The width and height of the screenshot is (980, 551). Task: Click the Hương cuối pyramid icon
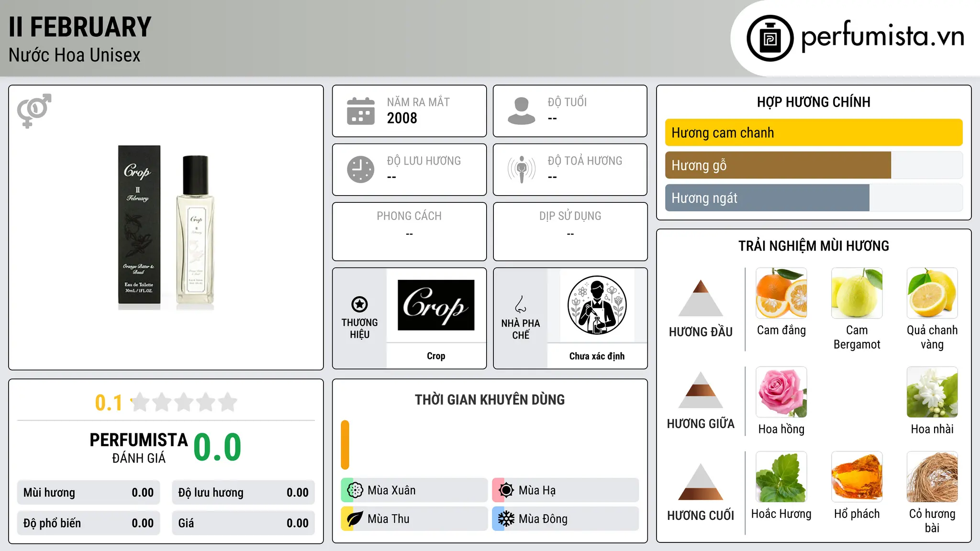[701, 482]
